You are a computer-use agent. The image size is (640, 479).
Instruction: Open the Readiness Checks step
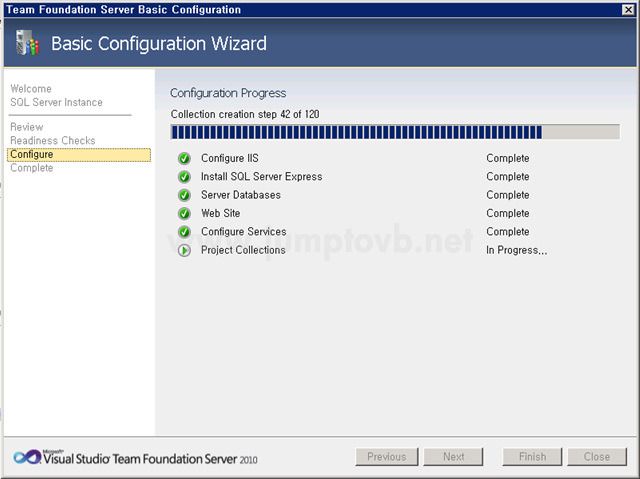(53, 140)
